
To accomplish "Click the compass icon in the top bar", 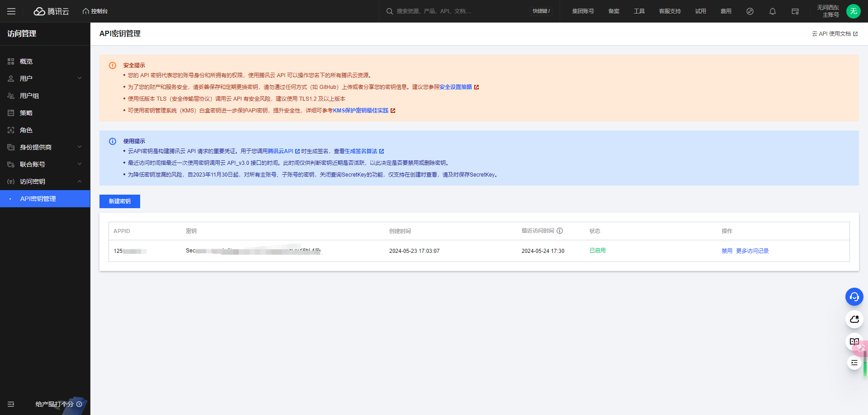I will 750,11.
